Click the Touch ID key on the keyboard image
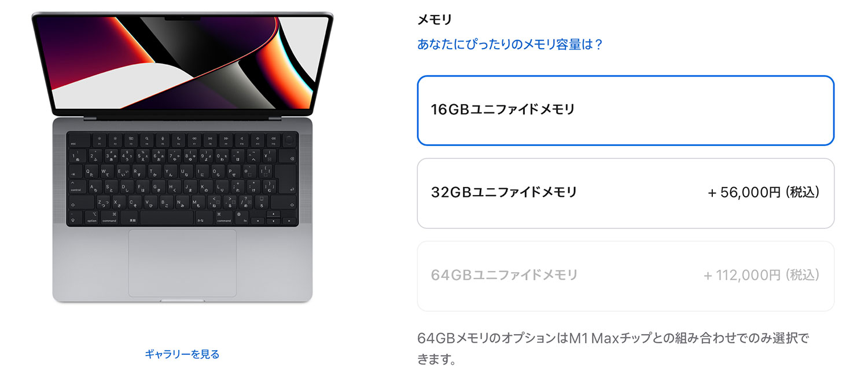 tap(289, 139)
